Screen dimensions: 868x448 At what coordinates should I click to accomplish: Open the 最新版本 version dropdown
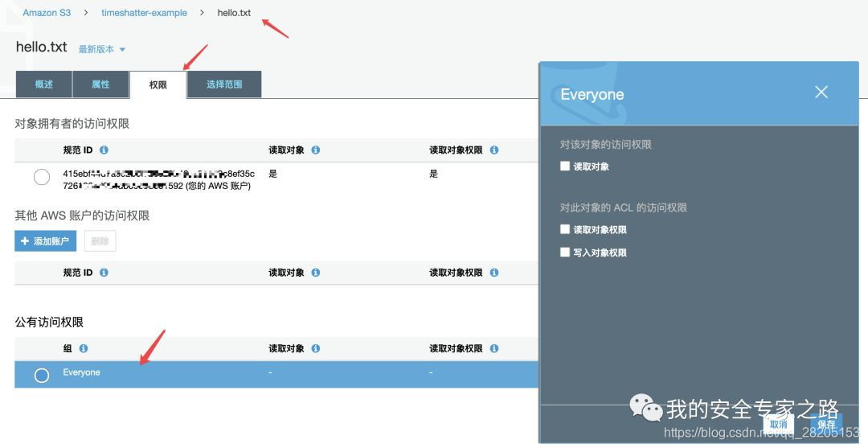(x=102, y=49)
